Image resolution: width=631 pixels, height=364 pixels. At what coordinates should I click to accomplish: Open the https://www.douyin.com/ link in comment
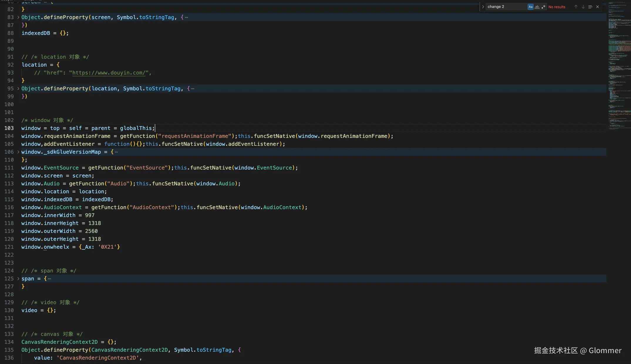pos(109,73)
